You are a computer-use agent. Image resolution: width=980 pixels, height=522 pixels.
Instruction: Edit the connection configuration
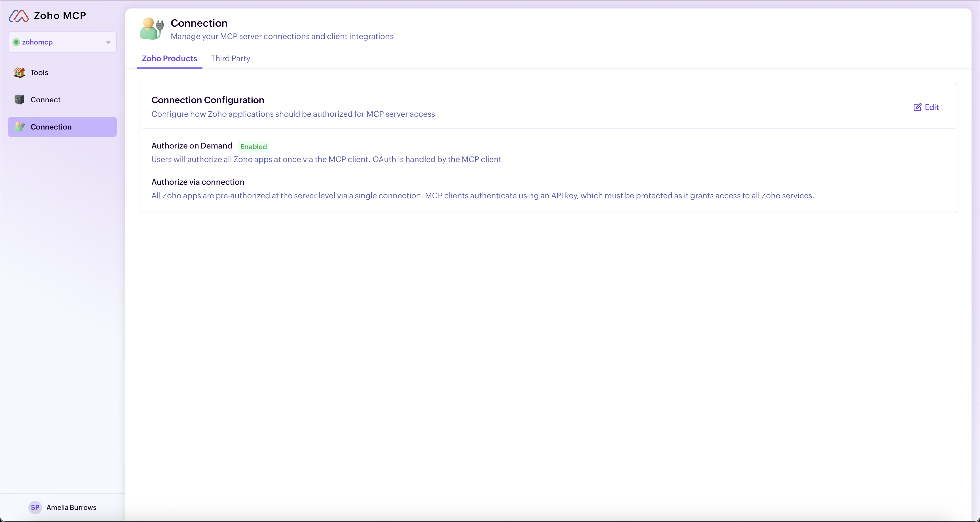pos(926,107)
